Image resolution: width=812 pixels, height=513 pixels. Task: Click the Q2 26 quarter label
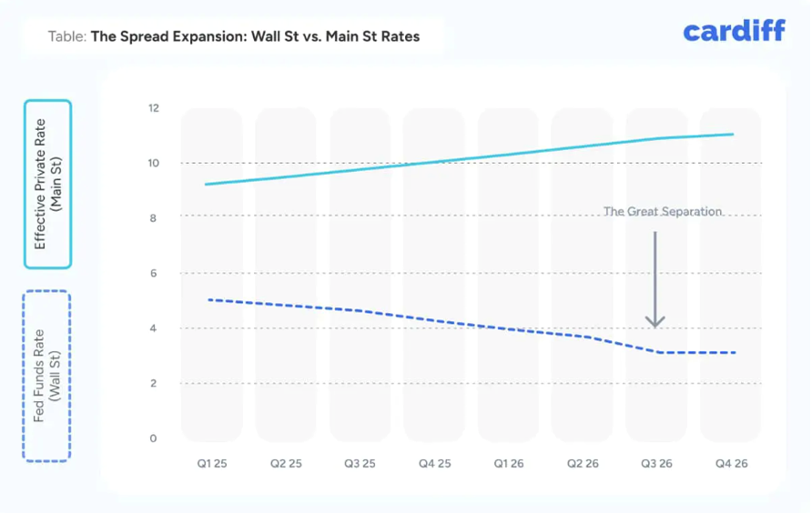(583, 463)
